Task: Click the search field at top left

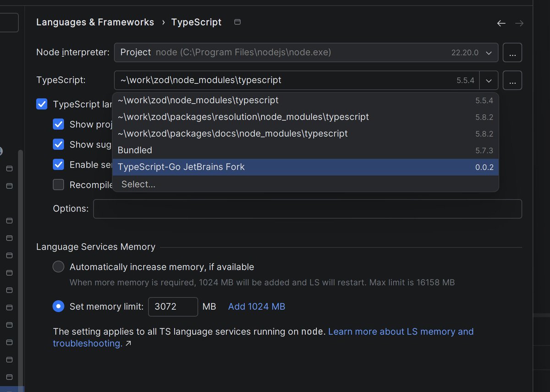Action: 9,22
